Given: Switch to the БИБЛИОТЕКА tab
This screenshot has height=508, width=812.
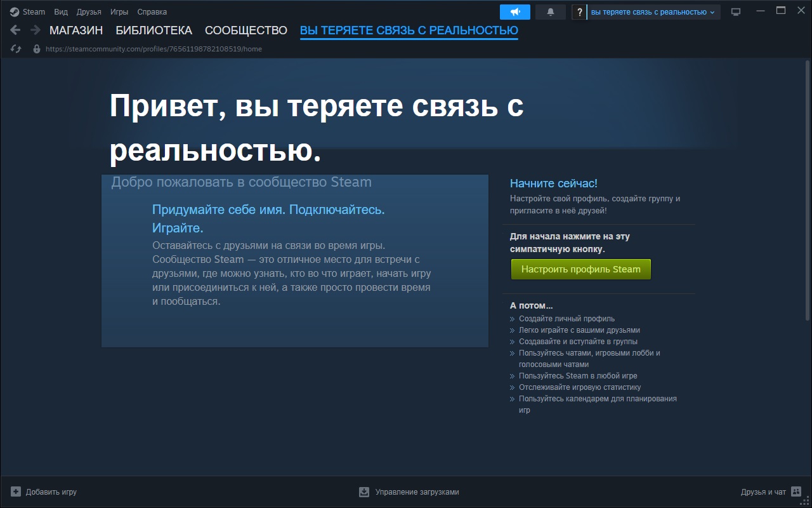Looking at the screenshot, I should click(154, 30).
